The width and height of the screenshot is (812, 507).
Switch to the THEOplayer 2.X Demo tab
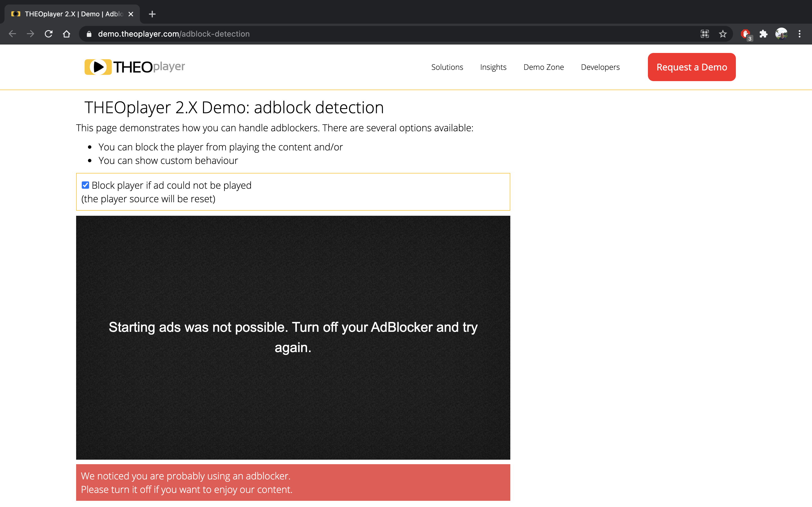[67, 14]
